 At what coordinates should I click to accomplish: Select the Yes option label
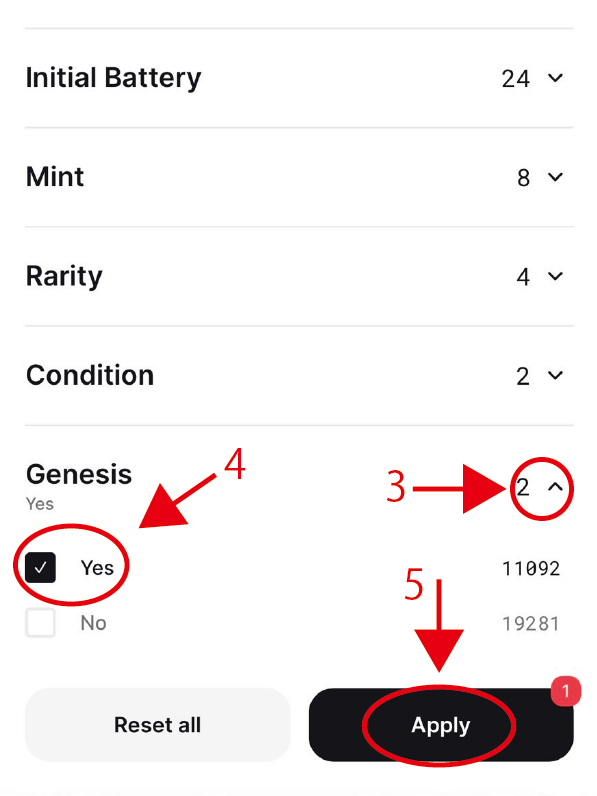[97, 568]
